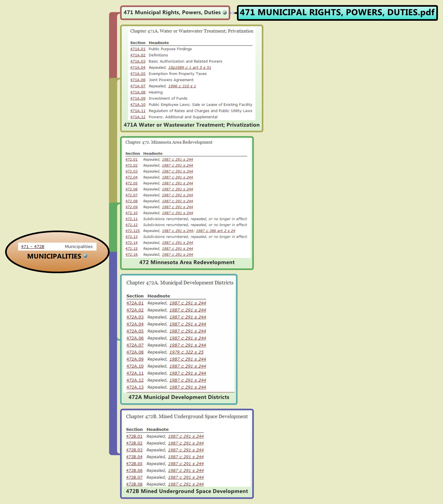Open the 1979 c 322 s 25 link
Viewport: 443px width, 504px height.
coord(186,352)
